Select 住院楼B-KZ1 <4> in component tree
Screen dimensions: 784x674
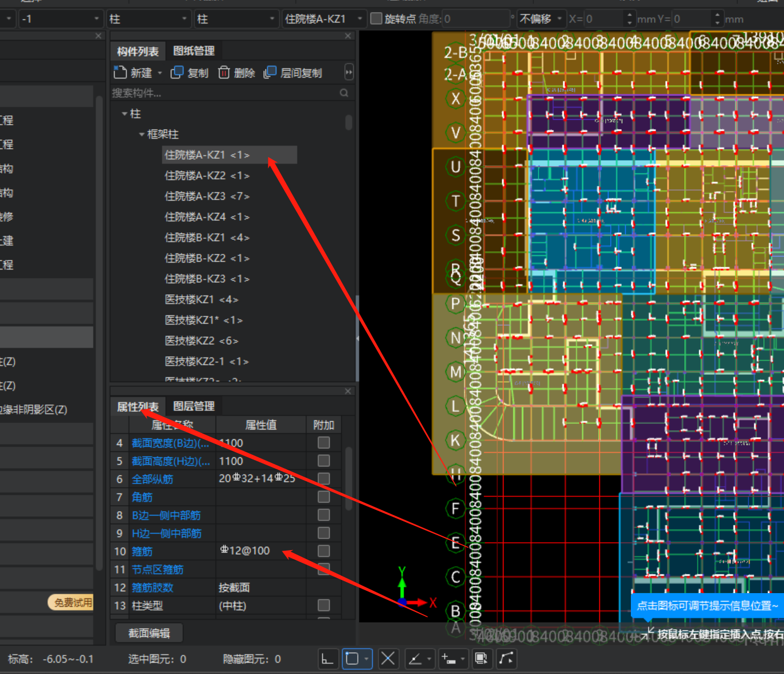point(207,237)
